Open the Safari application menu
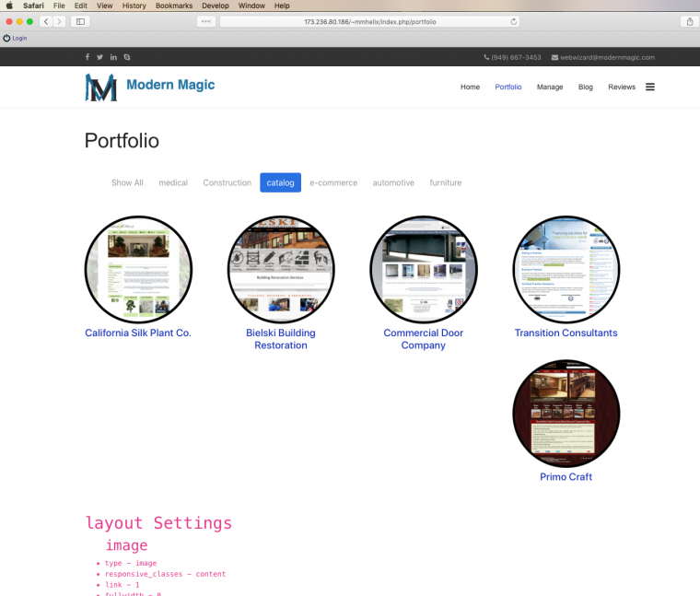This screenshot has height=596, width=700. pyautogui.click(x=33, y=6)
